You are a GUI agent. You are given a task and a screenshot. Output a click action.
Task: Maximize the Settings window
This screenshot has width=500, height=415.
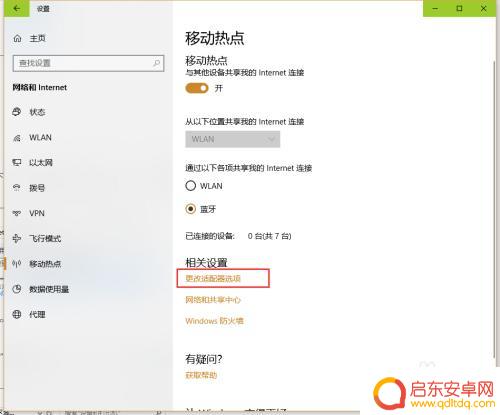pos(459,8)
